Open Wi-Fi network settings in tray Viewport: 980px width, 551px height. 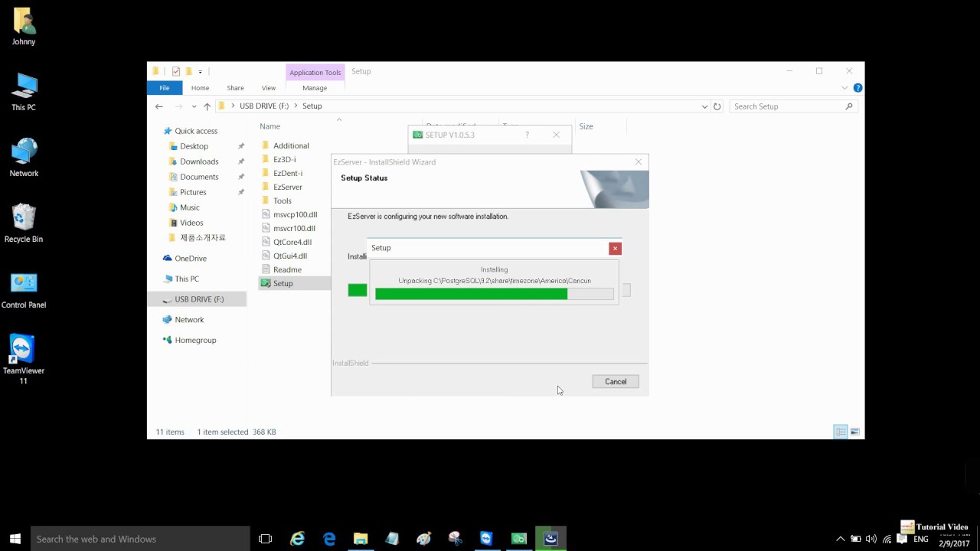(x=887, y=539)
